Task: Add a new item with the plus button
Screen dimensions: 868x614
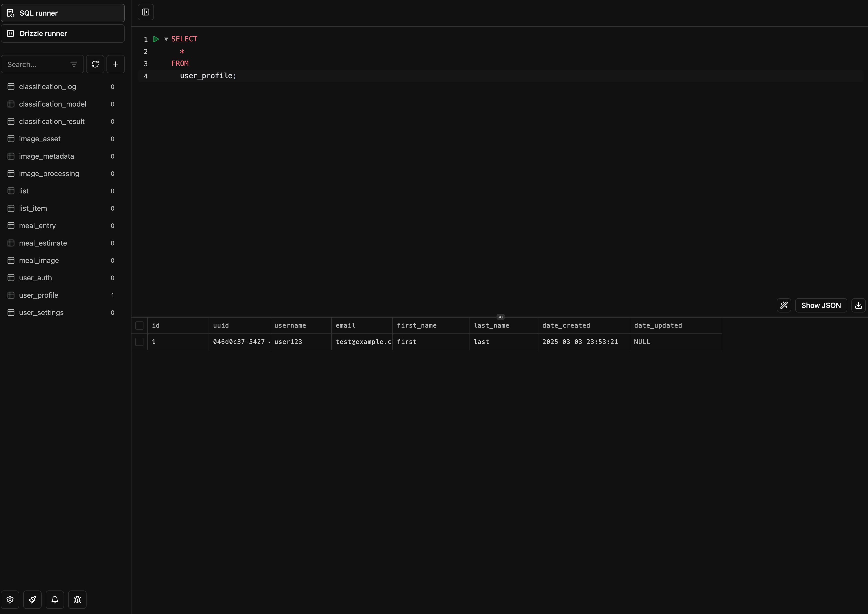Action: pyautogui.click(x=115, y=64)
